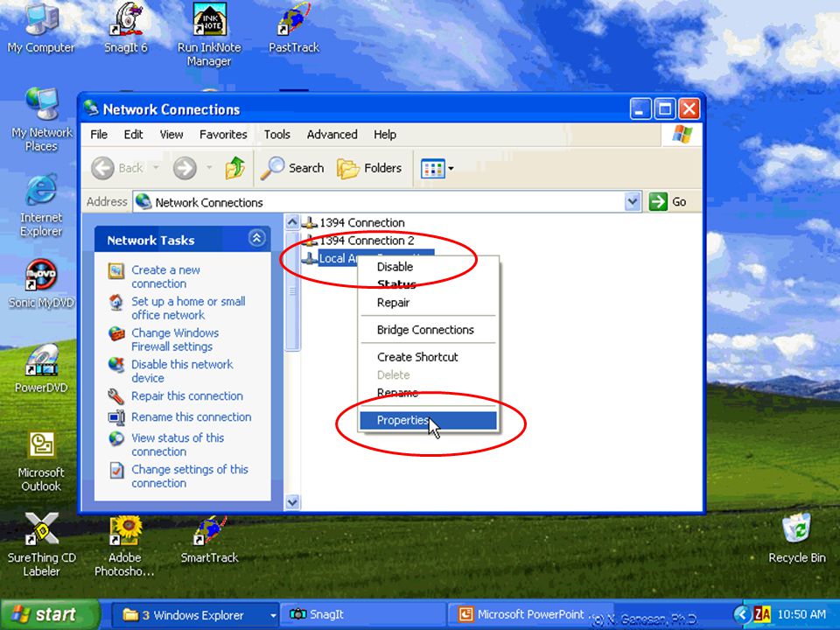
Task: Open the View menu
Action: coord(171,135)
